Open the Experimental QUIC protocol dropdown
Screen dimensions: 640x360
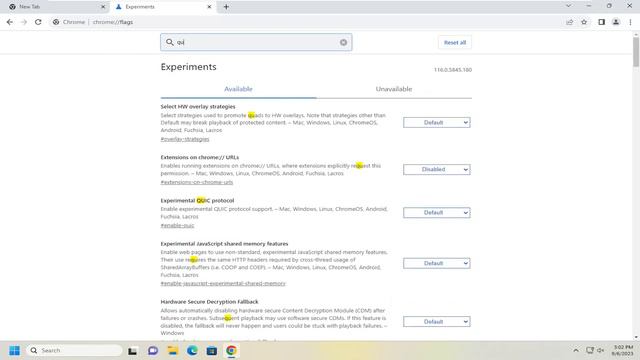(x=436, y=213)
